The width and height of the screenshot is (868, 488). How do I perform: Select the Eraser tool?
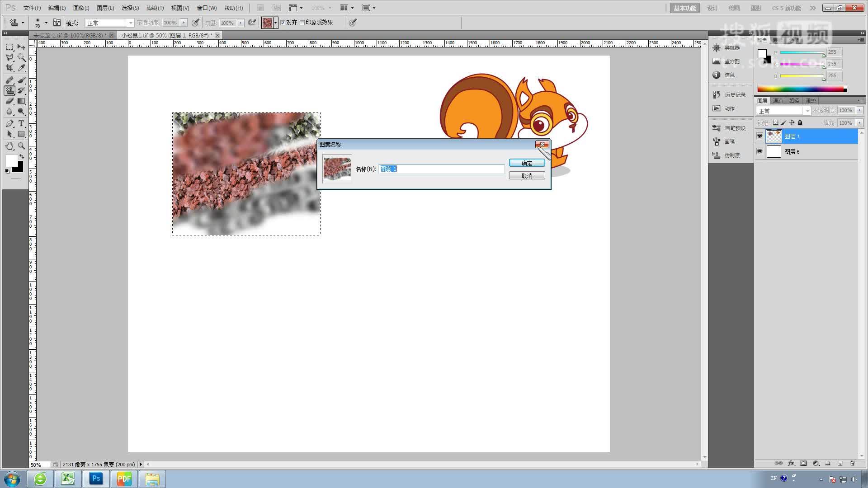pos(9,101)
